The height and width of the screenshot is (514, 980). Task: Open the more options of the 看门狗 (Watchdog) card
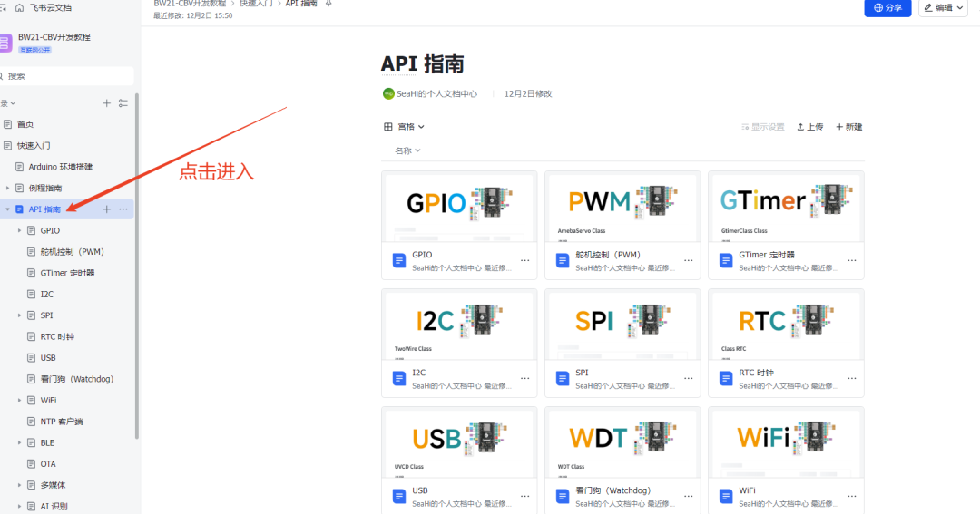click(688, 497)
